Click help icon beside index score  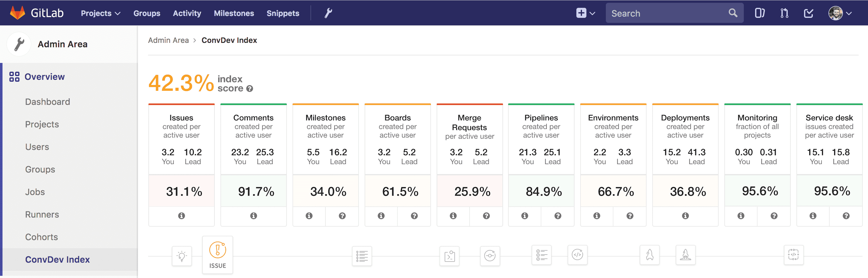click(x=250, y=89)
